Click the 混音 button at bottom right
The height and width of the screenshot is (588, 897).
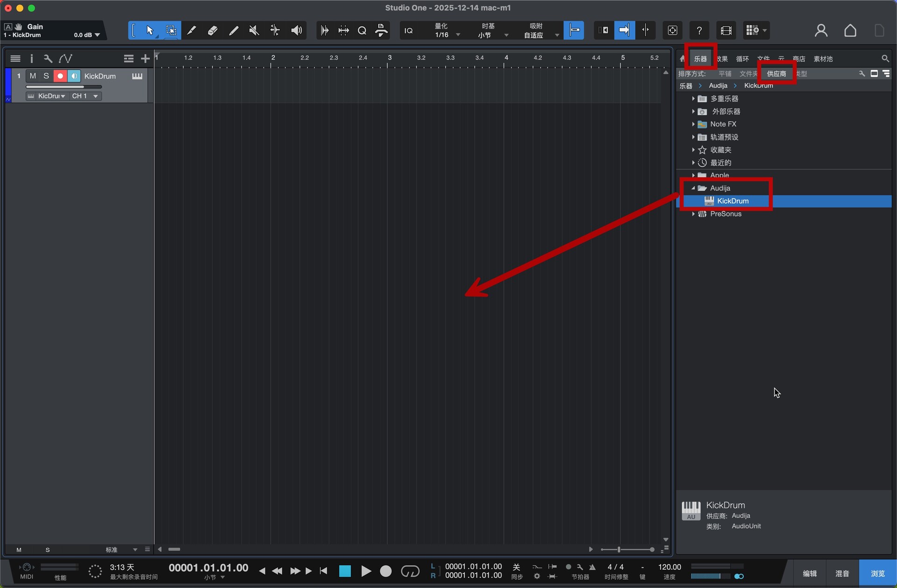click(842, 574)
